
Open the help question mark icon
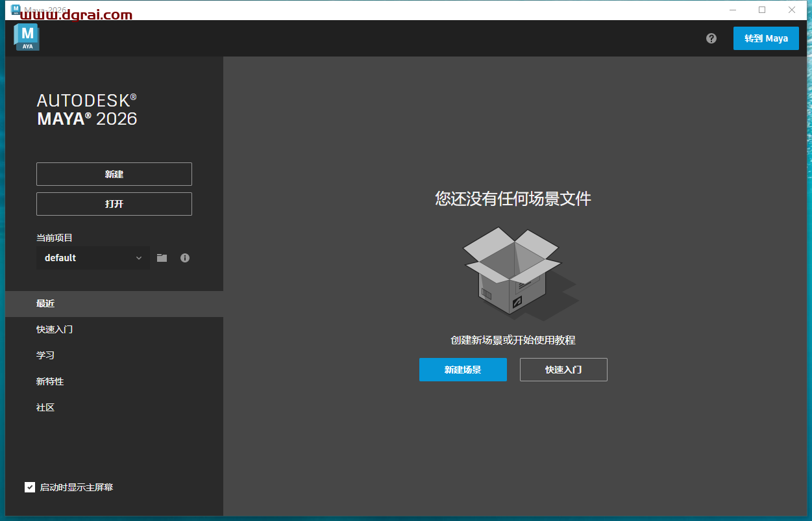tap(711, 38)
